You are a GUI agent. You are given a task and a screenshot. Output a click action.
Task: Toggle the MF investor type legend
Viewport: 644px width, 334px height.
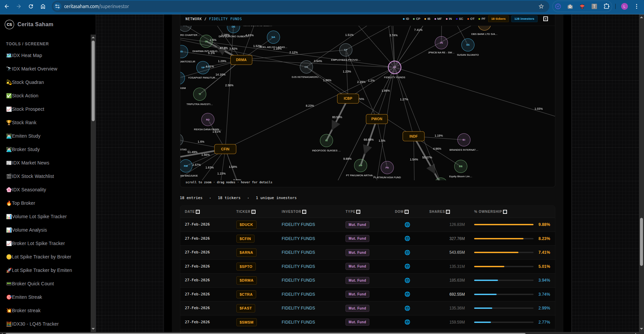(438, 19)
